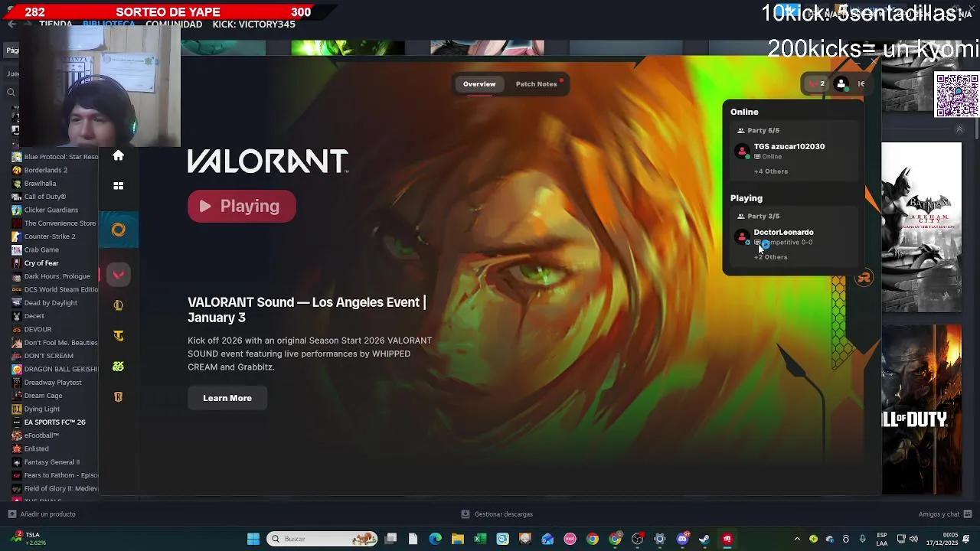The width and height of the screenshot is (980, 551).
Task: Select Crab Game in Steam library
Action: point(41,249)
